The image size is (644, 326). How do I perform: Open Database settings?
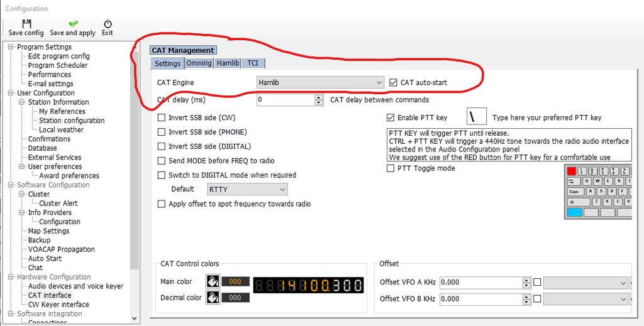[42, 148]
